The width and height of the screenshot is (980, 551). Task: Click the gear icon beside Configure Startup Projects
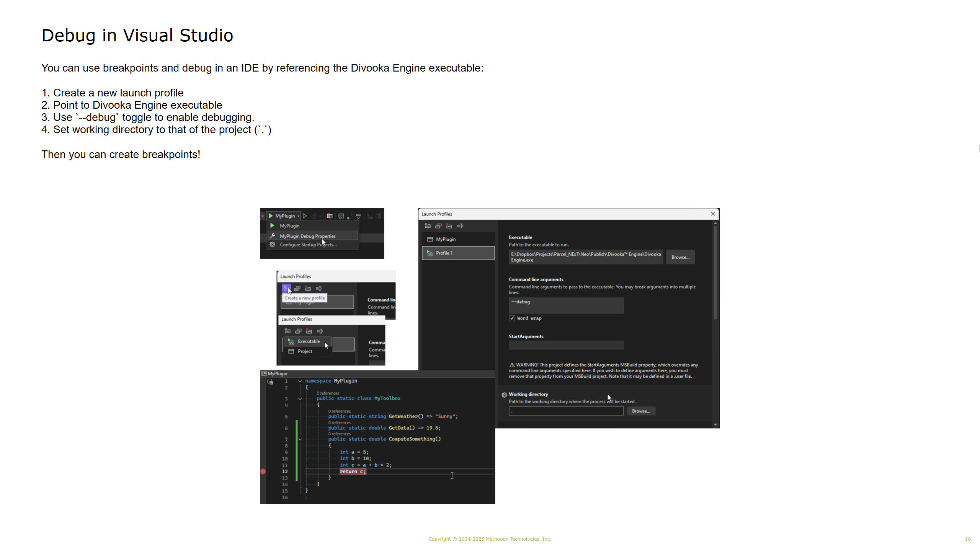pos(272,245)
